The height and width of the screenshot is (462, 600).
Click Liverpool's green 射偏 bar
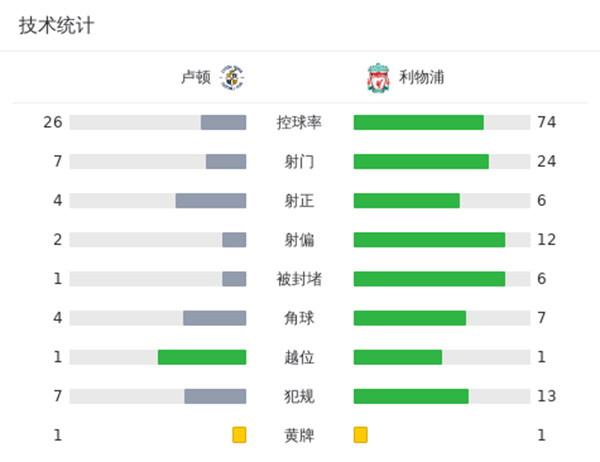point(429,240)
